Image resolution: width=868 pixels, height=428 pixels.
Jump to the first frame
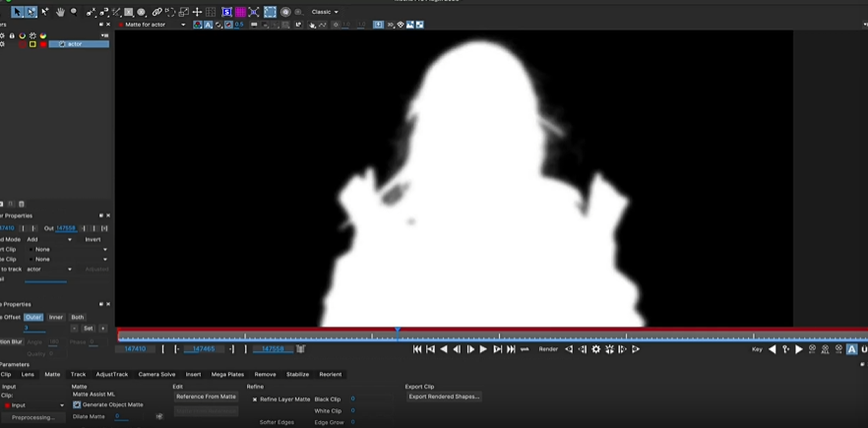417,349
